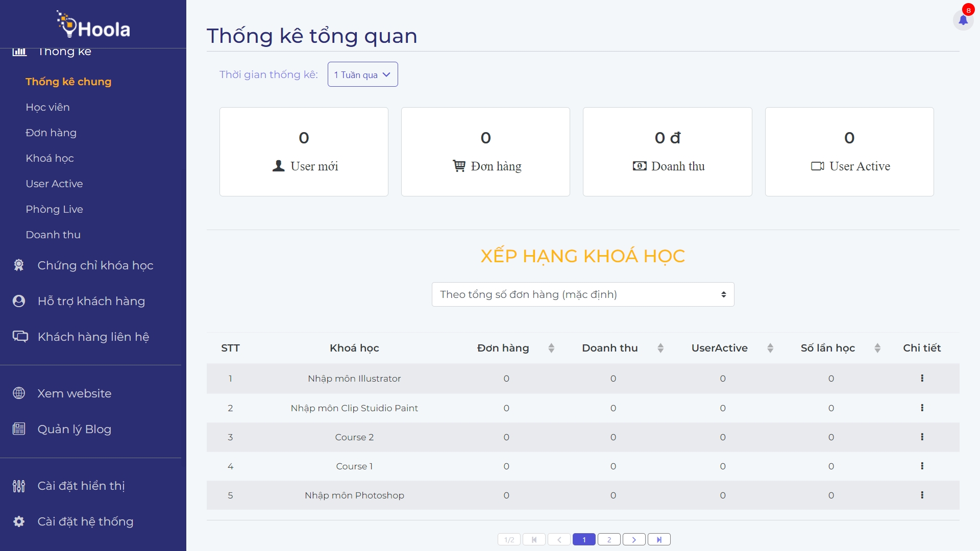Sort table by Đơn hàng column

pos(551,348)
